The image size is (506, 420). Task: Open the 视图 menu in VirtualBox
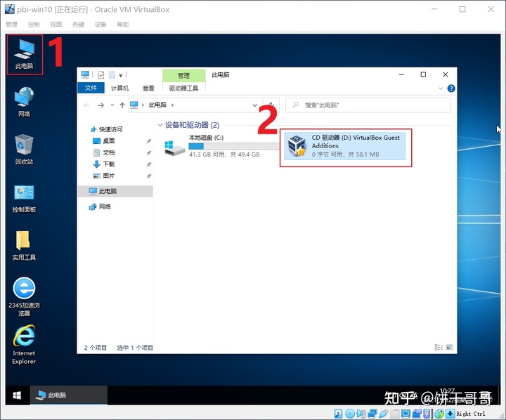pyautogui.click(x=56, y=25)
